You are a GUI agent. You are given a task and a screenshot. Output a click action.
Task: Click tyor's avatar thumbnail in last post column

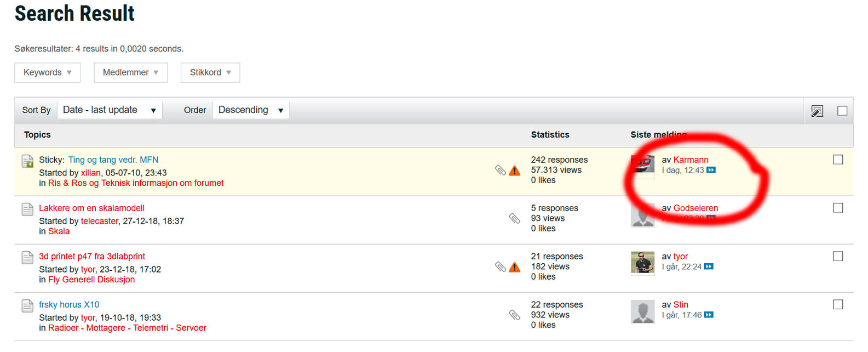pyautogui.click(x=642, y=263)
